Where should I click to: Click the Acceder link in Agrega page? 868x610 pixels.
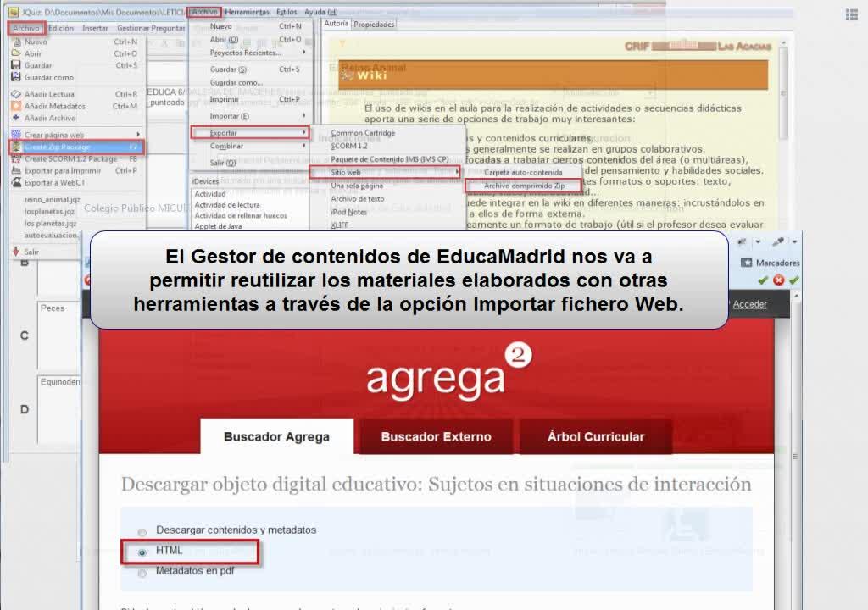(749, 304)
